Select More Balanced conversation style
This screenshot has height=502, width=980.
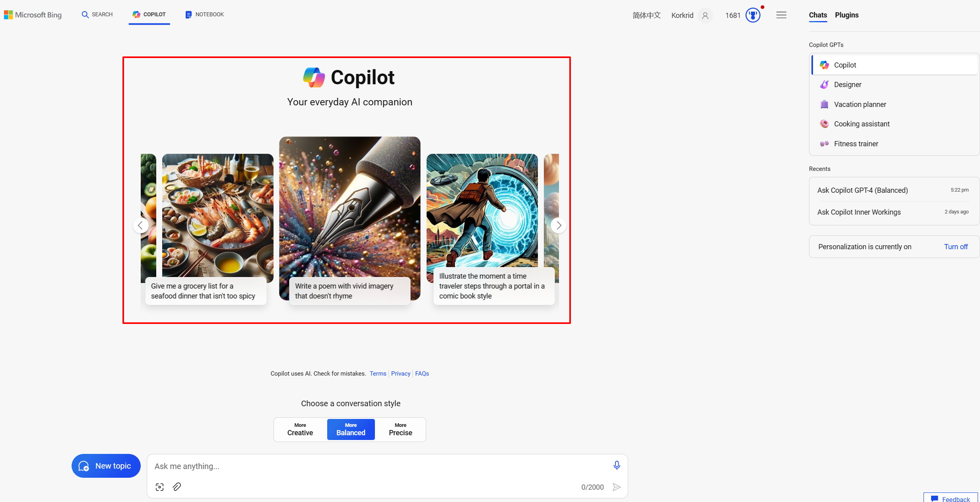351,429
